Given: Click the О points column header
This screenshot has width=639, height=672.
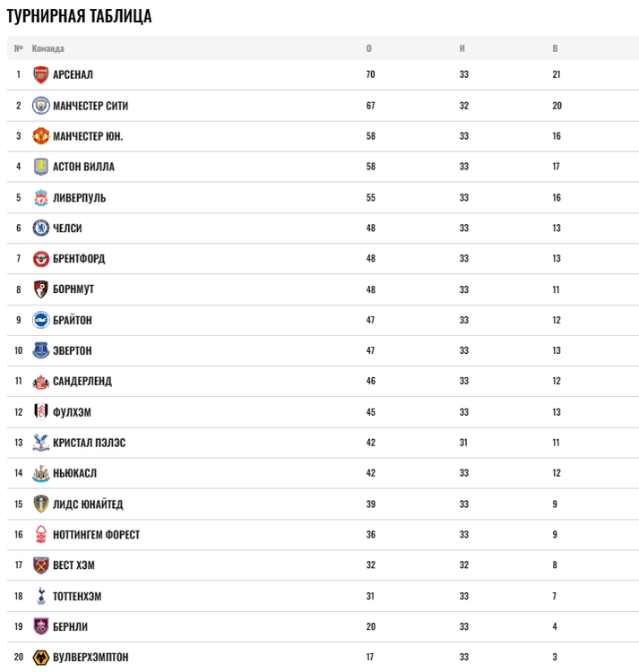Looking at the screenshot, I should coord(369,48).
